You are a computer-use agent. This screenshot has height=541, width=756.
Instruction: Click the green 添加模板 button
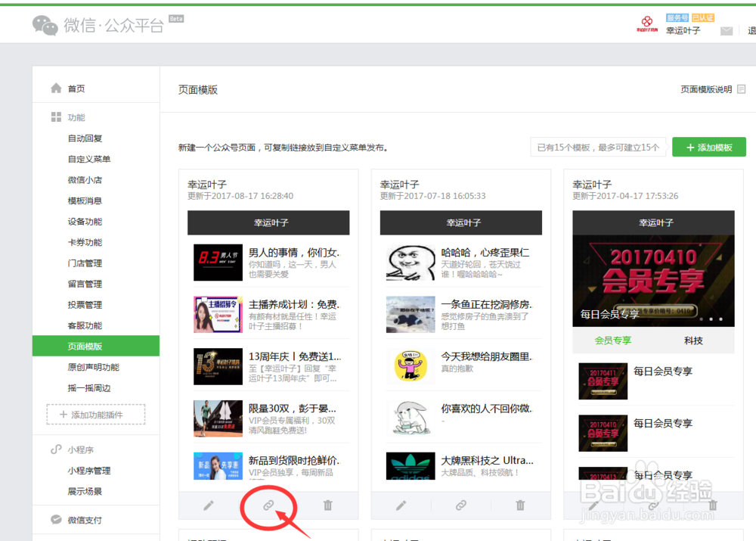(708, 146)
